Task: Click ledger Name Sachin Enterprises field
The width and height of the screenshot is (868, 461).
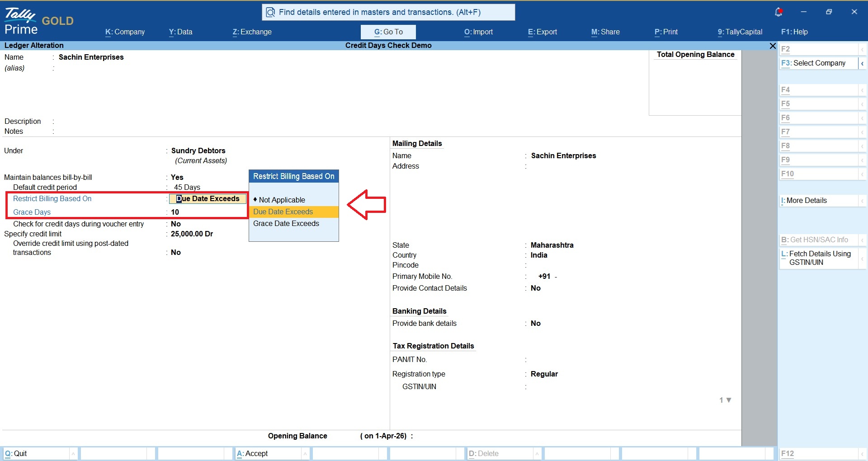Action: [x=91, y=57]
